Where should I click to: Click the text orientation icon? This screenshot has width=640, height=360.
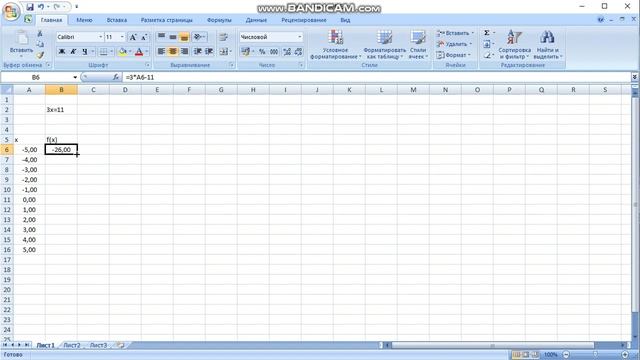198,37
